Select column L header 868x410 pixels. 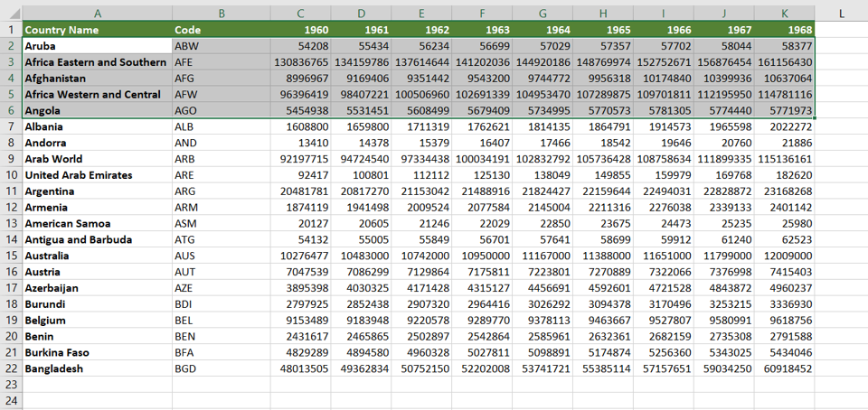[x=842, y=14]
